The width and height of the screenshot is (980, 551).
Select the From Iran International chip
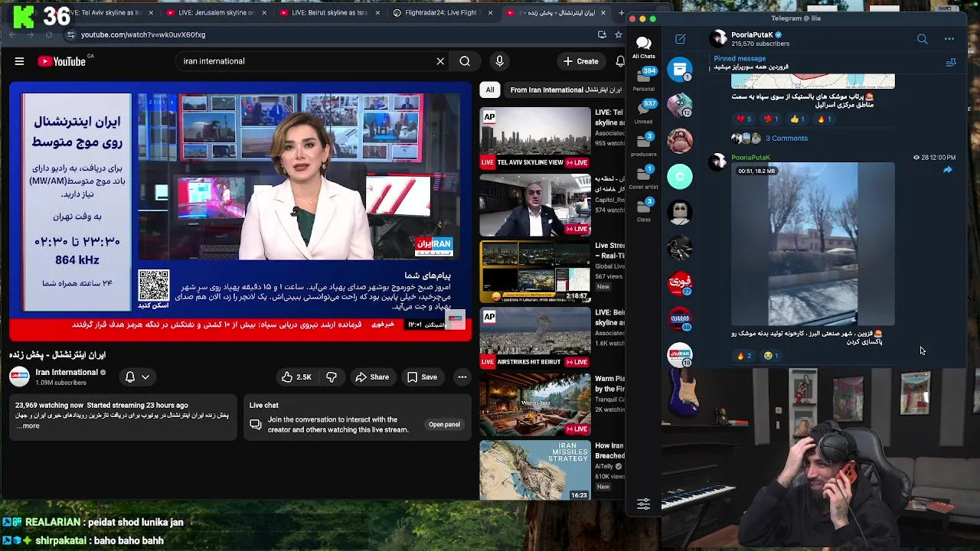pyautogui.click(x=566, y=90)
